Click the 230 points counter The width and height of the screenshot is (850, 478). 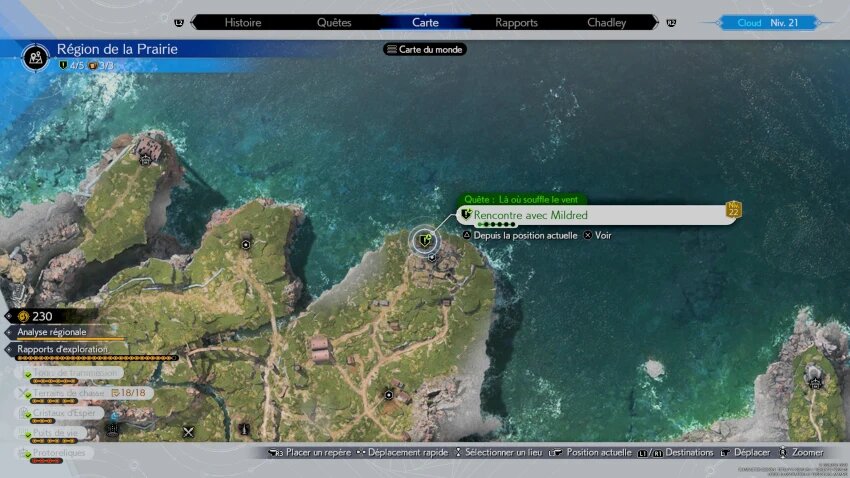[42, 316]
